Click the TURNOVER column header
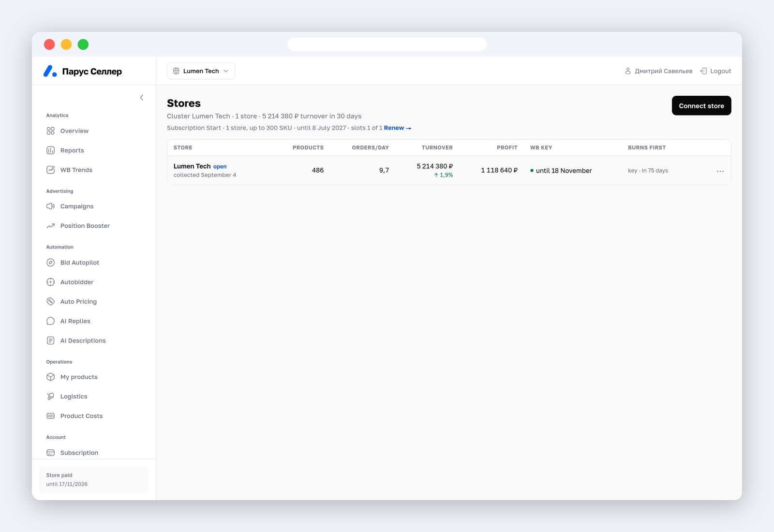 pos(437,148)
